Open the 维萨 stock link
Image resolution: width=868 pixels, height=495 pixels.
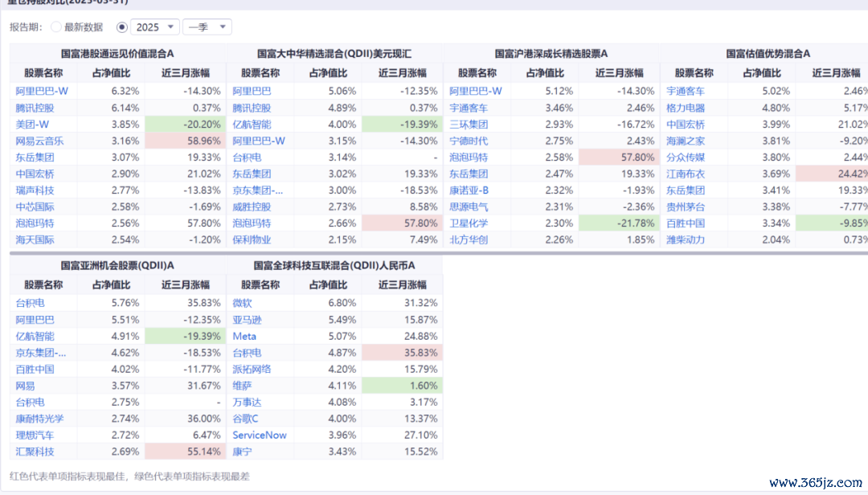(242, 386)
